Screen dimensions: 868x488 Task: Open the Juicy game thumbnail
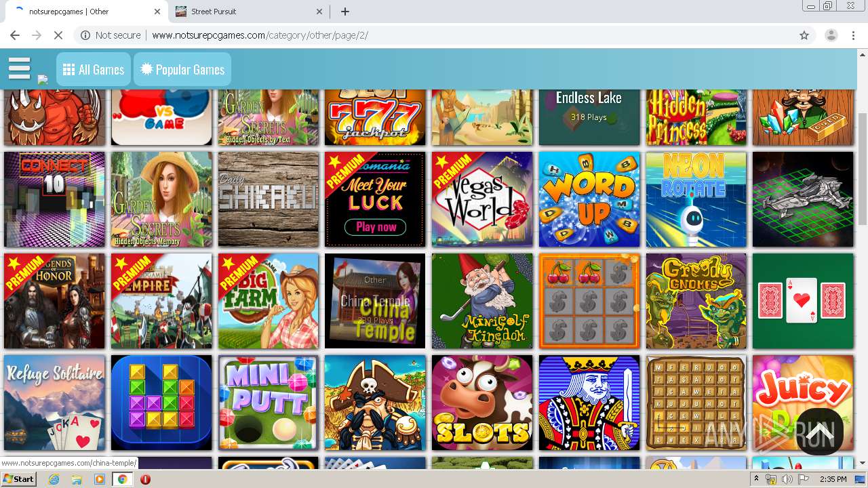[803, 403]
